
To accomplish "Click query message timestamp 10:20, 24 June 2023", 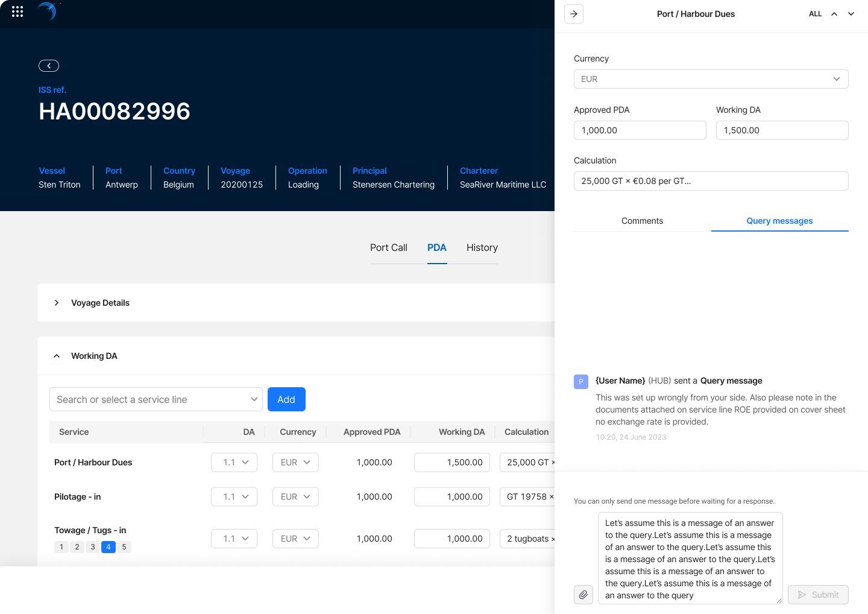I will [x=631, y=437].
